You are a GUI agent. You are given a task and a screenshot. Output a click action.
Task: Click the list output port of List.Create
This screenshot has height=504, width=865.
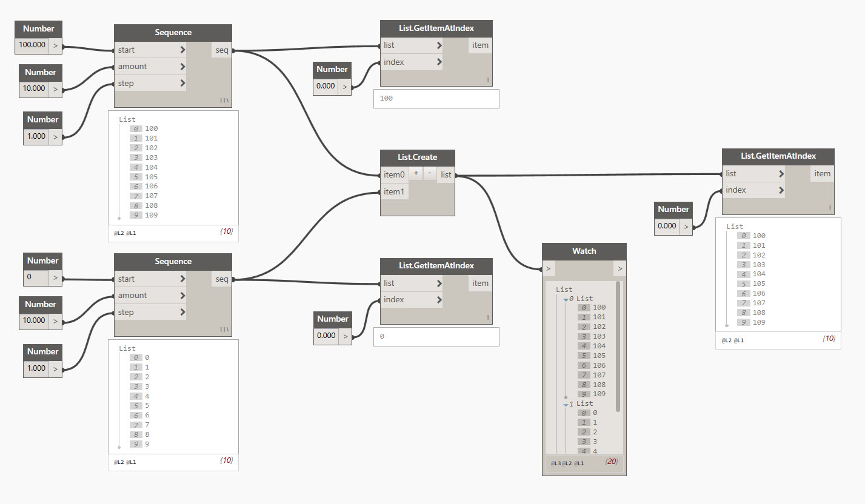(x=446, y=175)
